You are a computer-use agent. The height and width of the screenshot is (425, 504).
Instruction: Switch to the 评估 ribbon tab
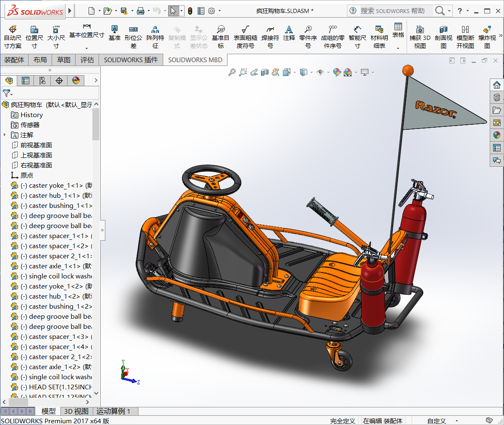coord(87,60)
